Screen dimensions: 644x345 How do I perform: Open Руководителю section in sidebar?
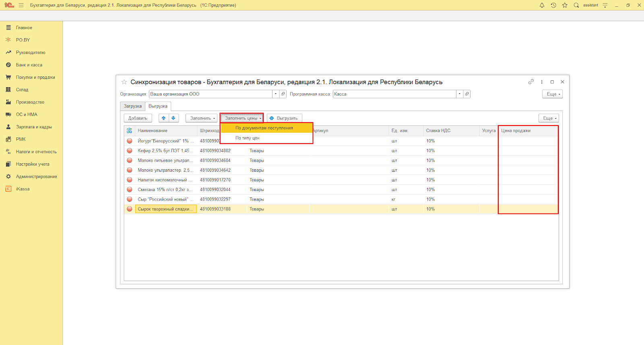[x=31, y=52]
